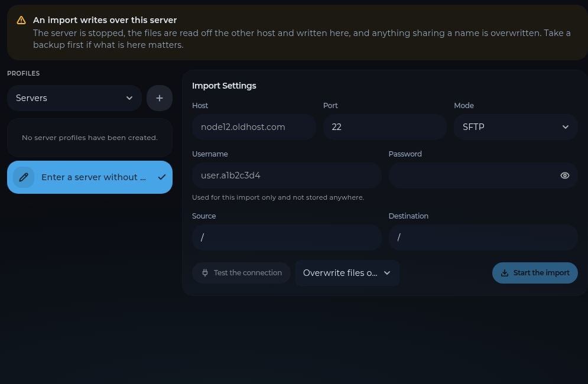Viewport: 588px width, 384px height.
Task: Focus the Host field node12.oldhost.com
Action: coord(254,127)
